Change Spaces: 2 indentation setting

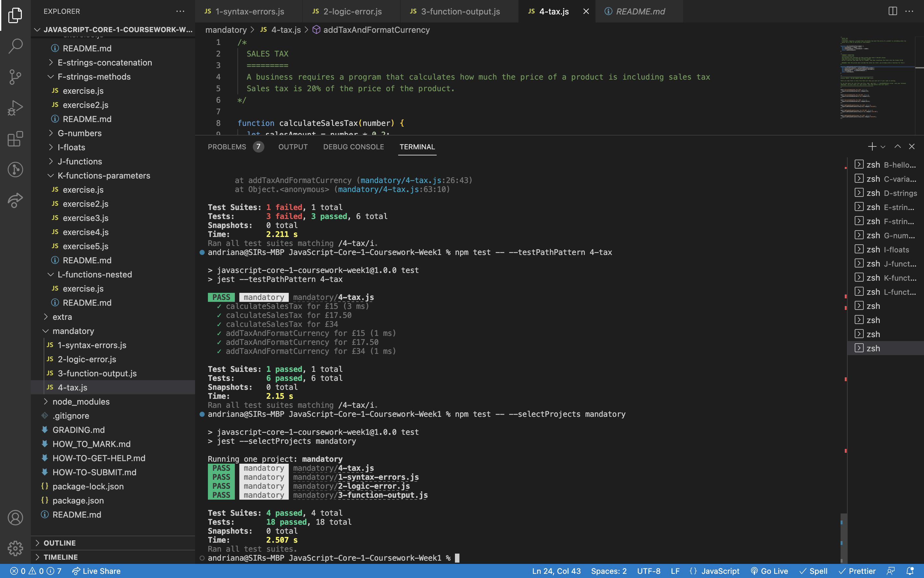click(x=609, y=571)
